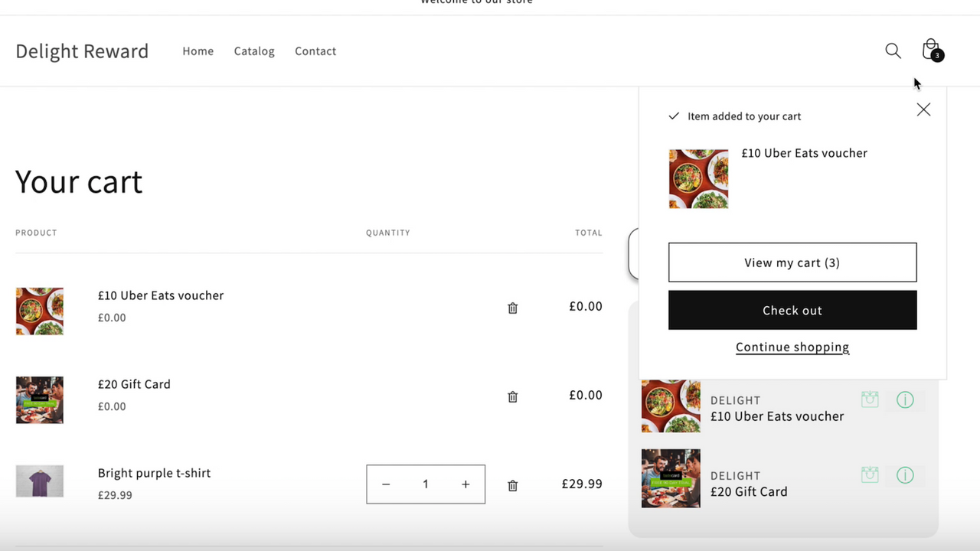Remove the £20 Gift Card using trash icon

click(512, 396)
